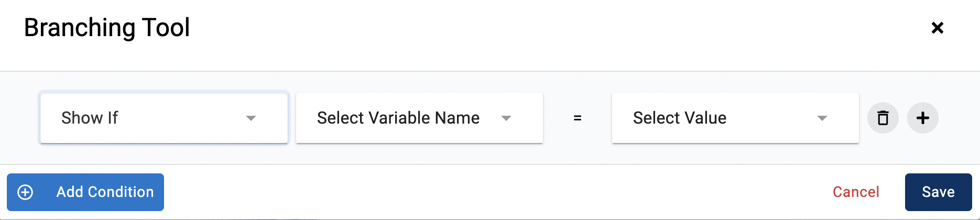This screenshot has width=980, height=220.
Task: Save the branching conditions
Action: click(x=938, y=192)
